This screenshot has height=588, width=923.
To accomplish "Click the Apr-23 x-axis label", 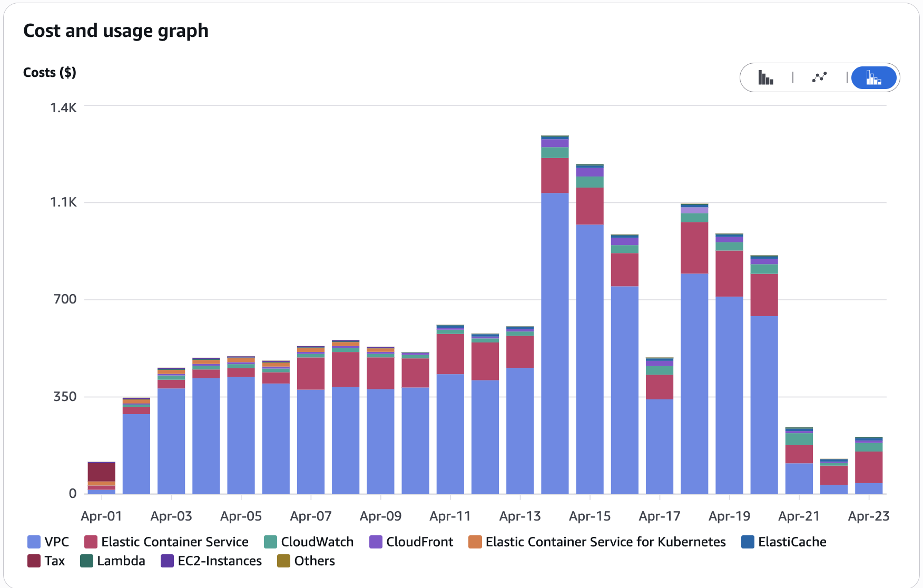I will [x=869, y=516].
